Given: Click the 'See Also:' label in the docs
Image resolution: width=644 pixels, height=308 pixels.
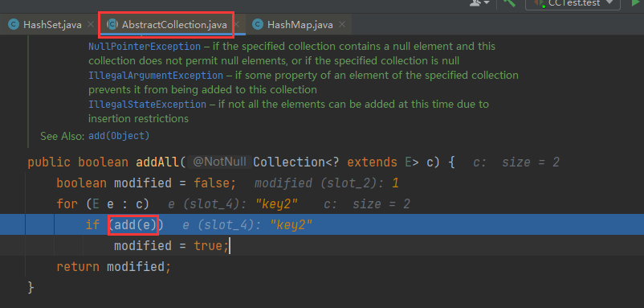Looking at the screenshot, I should point(63,136).
